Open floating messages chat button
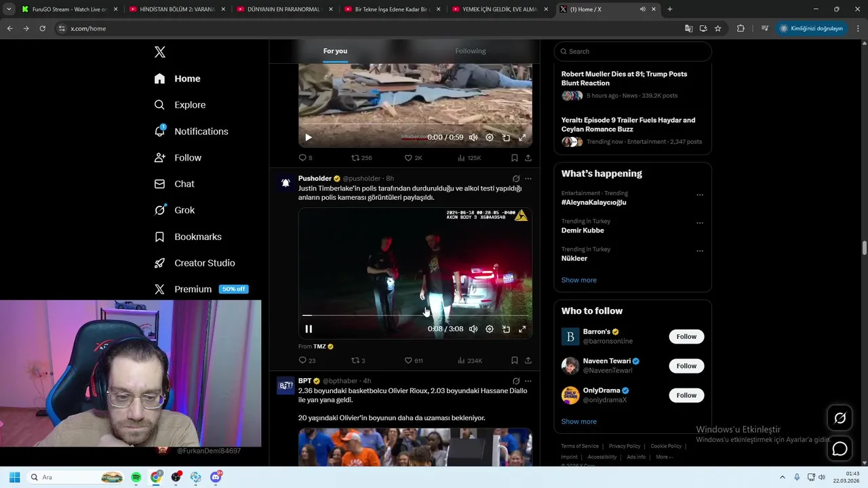The height and width of the screenshot is (488, 868). tap(840, 449)
